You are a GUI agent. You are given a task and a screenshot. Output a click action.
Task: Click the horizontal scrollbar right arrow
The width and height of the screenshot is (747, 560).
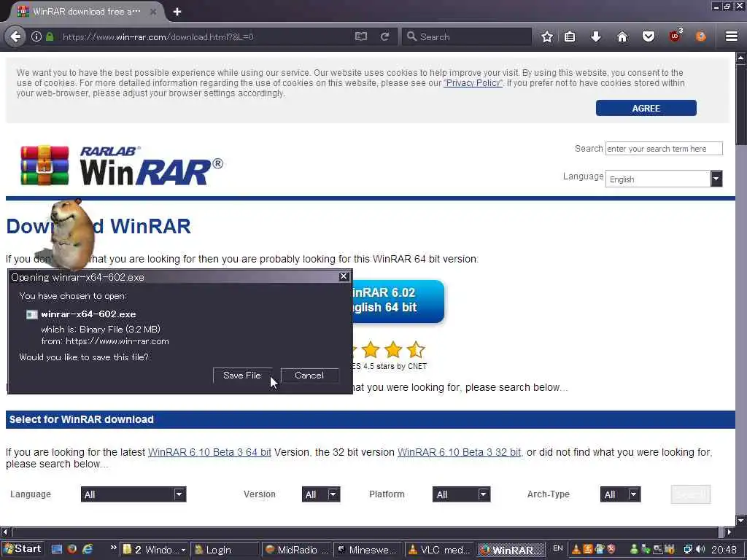pos(729,532)
